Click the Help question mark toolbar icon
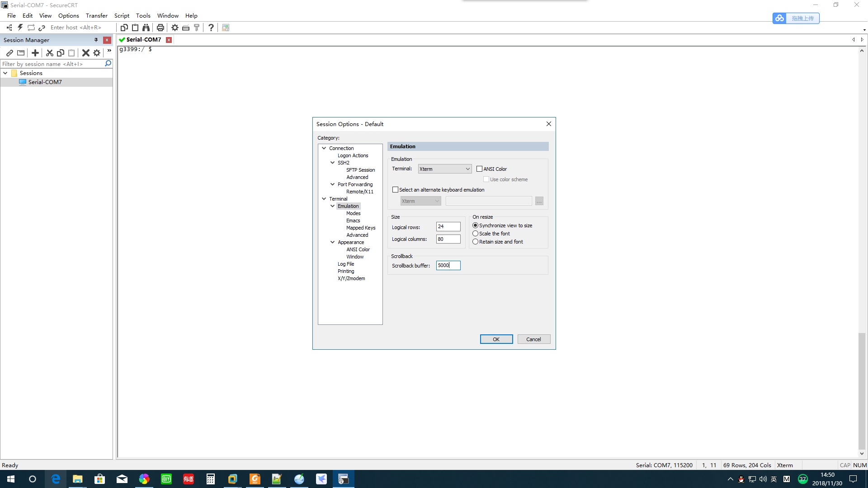This screenshot has width=868, height=488. click(x=211, y=27)
